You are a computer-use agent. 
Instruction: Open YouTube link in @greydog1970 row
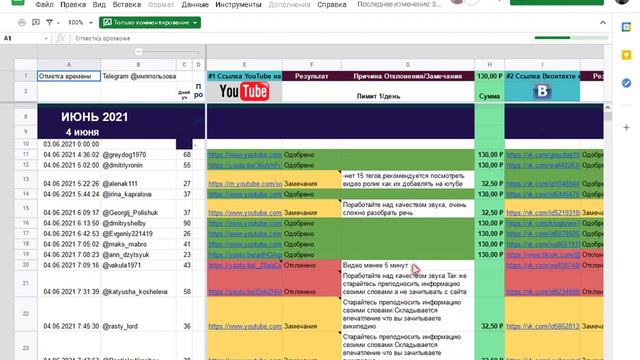(x=245, y=155)
